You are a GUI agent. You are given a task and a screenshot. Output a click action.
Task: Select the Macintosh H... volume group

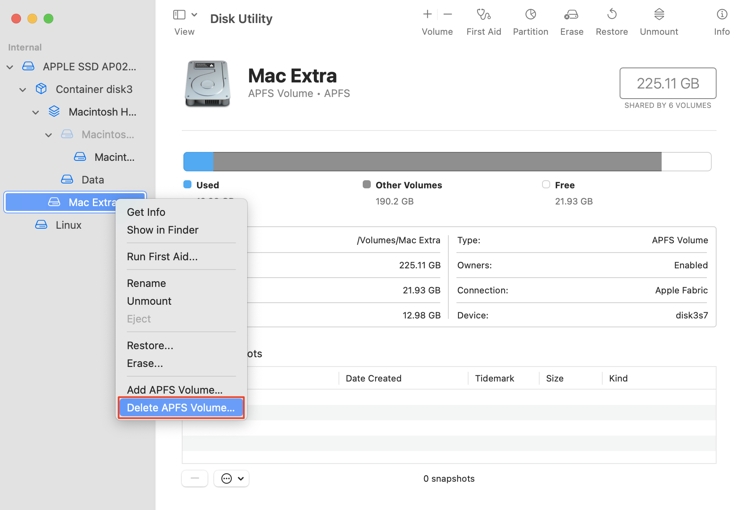point(102,112)
